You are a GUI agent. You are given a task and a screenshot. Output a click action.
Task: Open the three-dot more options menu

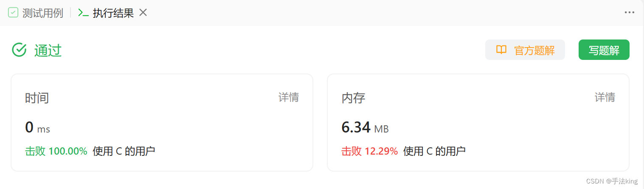click(x=630, y=12)
